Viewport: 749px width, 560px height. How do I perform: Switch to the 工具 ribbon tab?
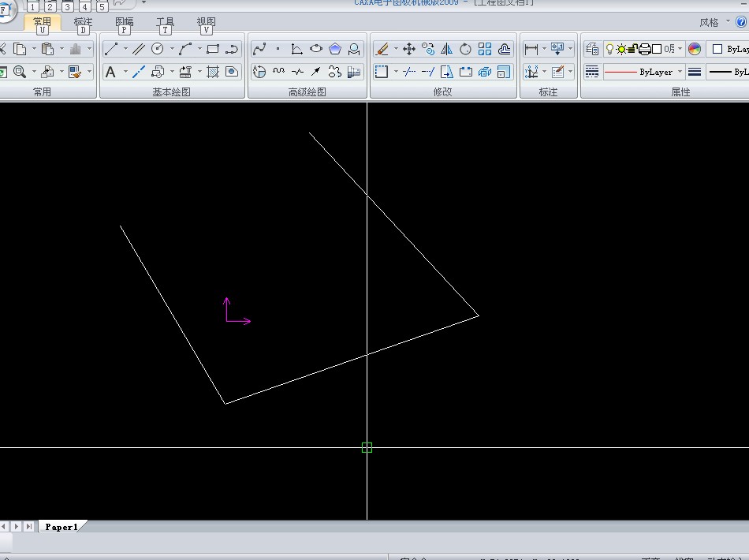pyautogui.click(x=166, y=22)
